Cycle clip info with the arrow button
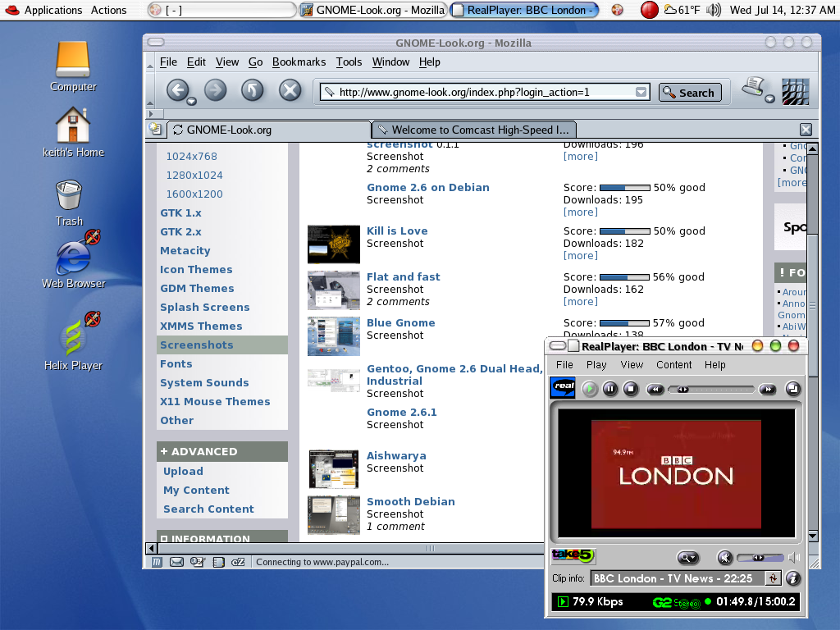Viewport: 840px width, 630px height. pos(773,578)
